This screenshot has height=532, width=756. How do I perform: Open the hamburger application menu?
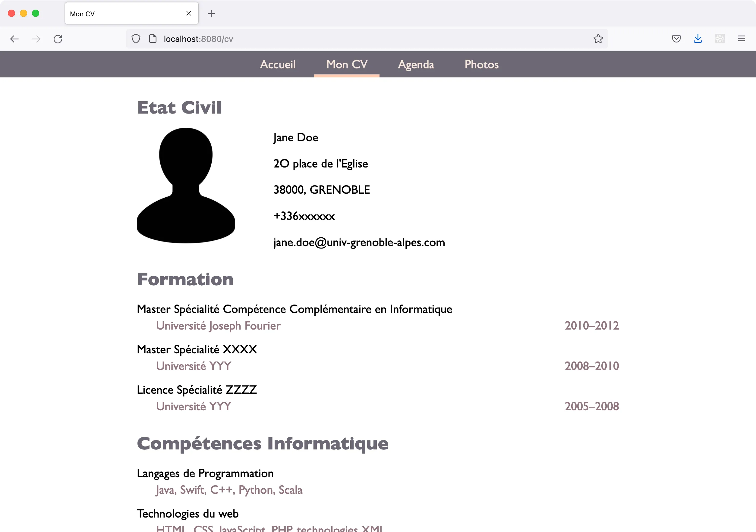741,39
